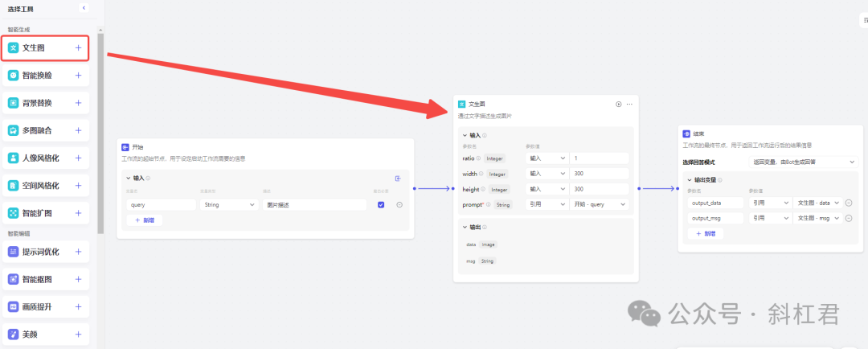Collapse the 输出 section in 文生图 node

coord(465,227)
